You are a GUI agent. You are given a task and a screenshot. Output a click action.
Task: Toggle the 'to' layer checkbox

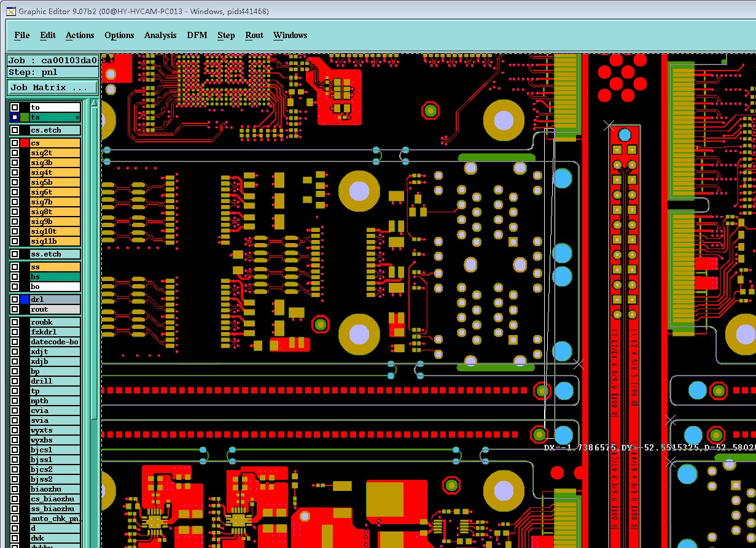[15, 107]
